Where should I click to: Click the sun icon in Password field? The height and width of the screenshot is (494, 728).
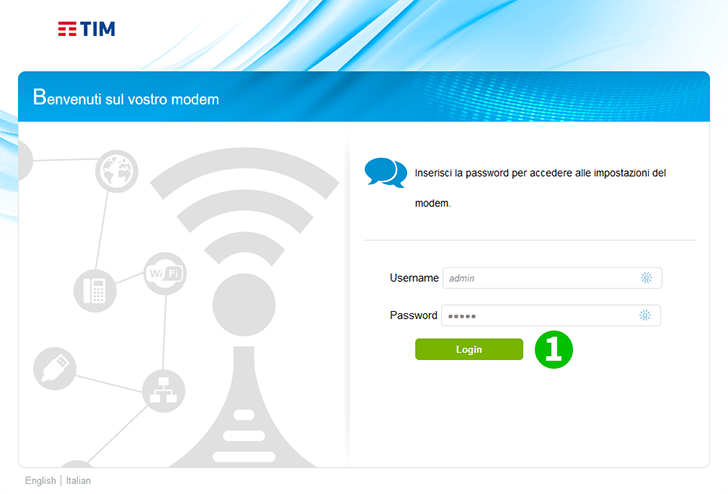[x=645, y=315]
